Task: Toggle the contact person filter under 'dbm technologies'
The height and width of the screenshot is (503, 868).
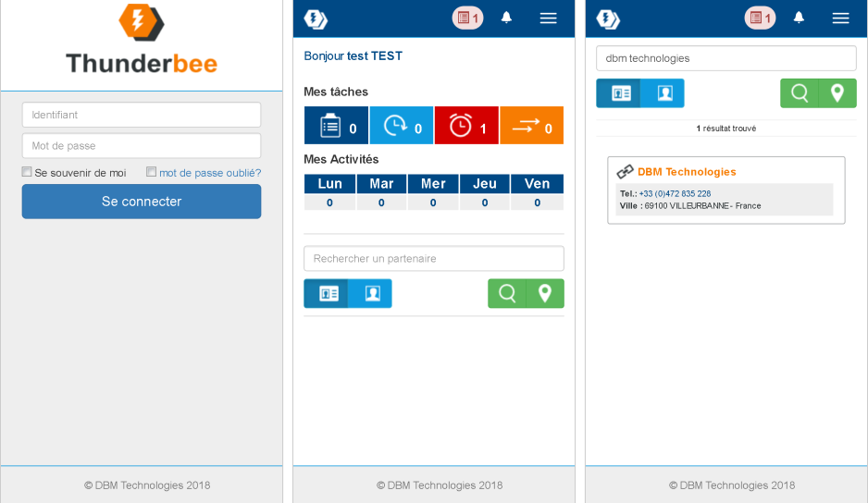Action: pyautogui.click(x=663, y=93)
